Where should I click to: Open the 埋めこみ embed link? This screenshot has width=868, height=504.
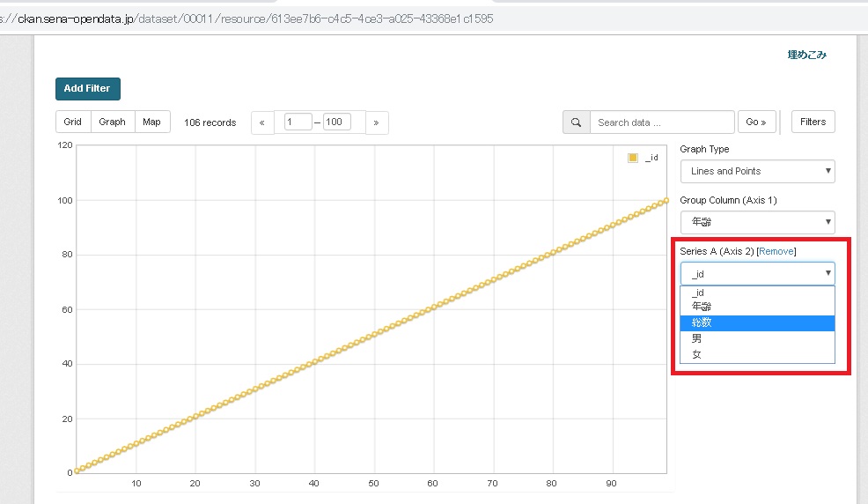point(806,55)
